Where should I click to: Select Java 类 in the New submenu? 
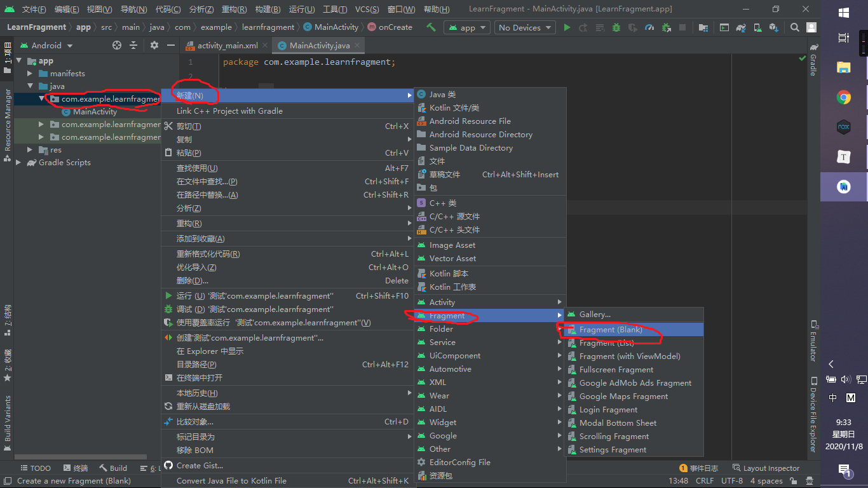489,94
